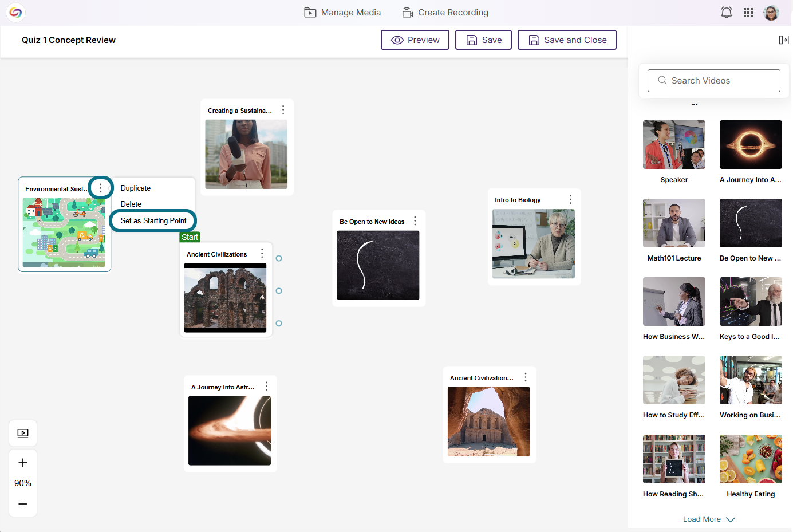Zoom in with the plus button

(23, 463)
